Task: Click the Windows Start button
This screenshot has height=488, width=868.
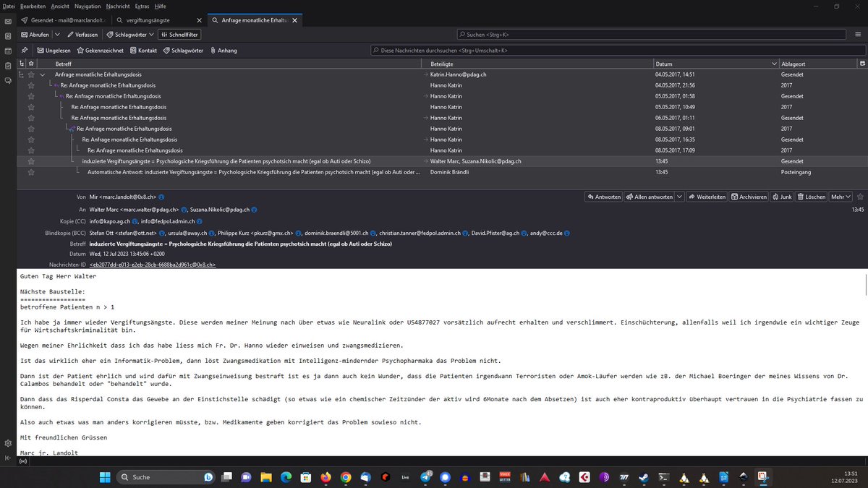Action: (x=104, y=477)
